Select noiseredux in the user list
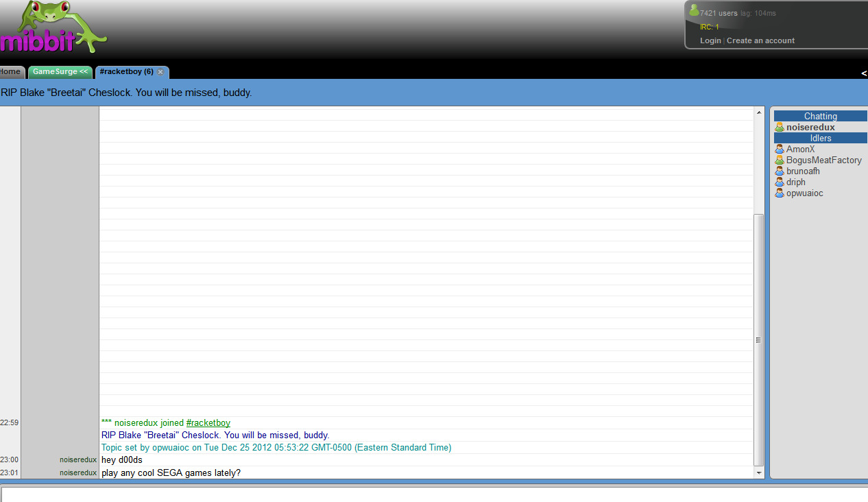The height and width of the screenshot is (502, 868). pos(810,127)
